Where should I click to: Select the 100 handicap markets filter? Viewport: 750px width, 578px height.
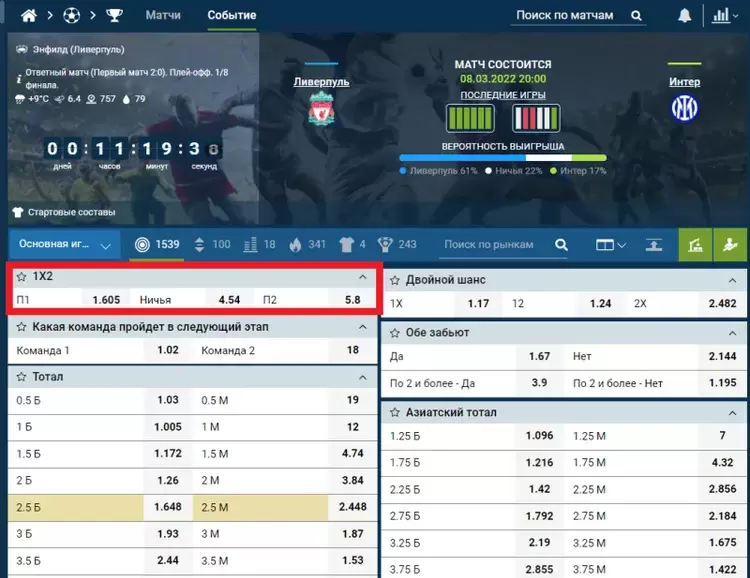pos(212,245)
